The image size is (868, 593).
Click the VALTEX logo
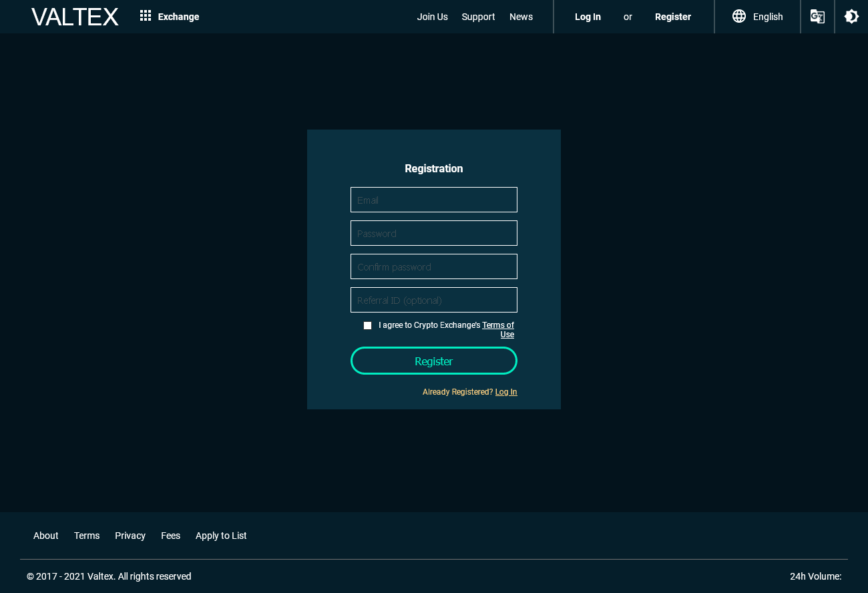click(x=75, y=17)
